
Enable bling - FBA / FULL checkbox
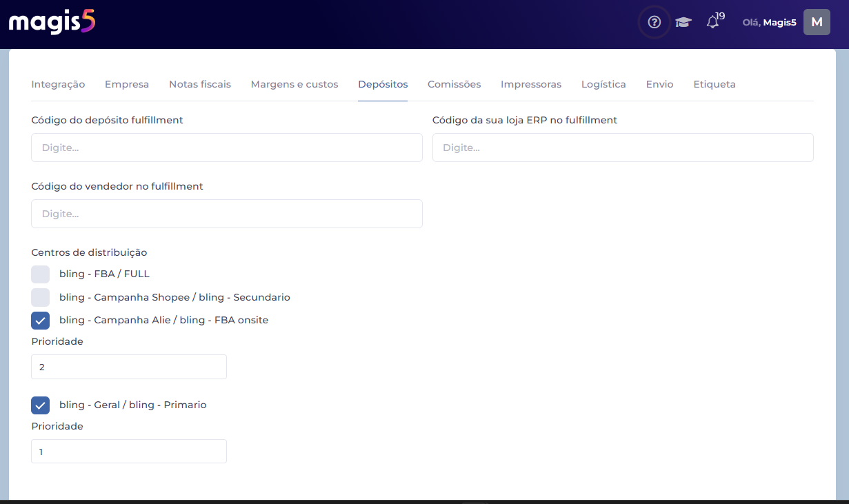[41, 274]
